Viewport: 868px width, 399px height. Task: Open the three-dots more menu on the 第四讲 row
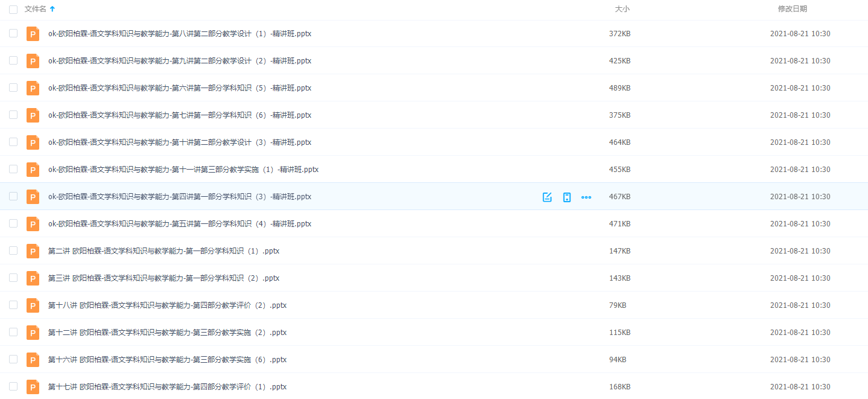(586, 197)
